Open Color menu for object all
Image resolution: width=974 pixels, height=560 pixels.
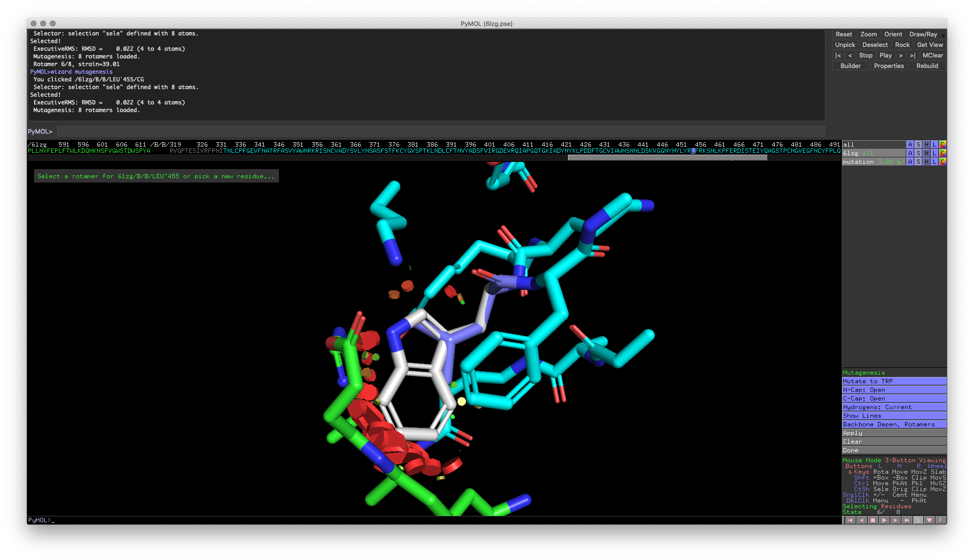click(942, 145)
